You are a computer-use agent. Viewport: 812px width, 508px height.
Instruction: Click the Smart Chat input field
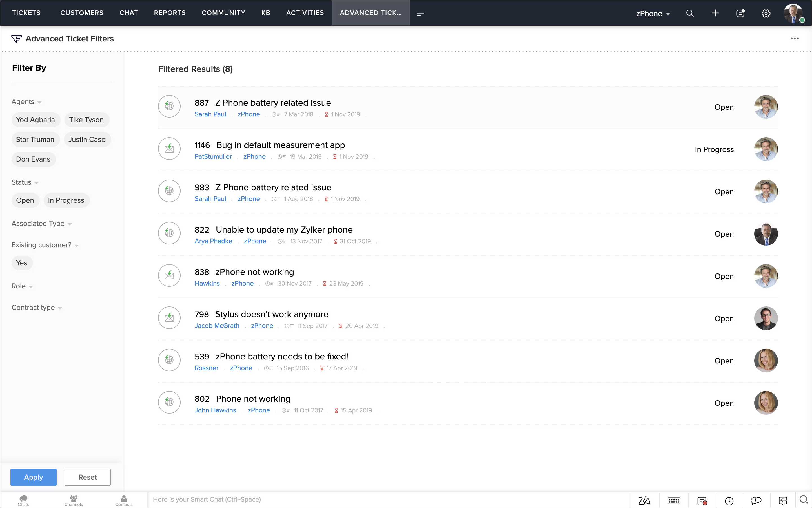pyautogui.click(x=386, y=499)
